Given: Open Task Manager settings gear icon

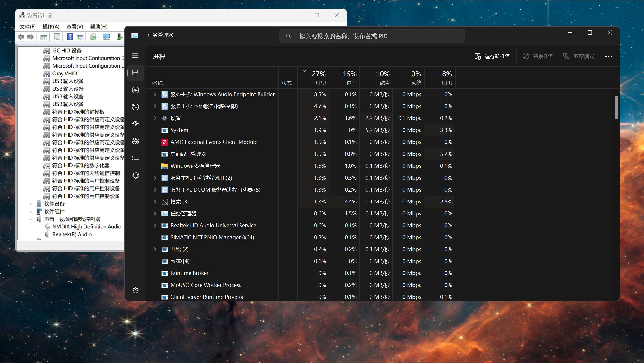Looking at the screenshot, I should point(135,290).
